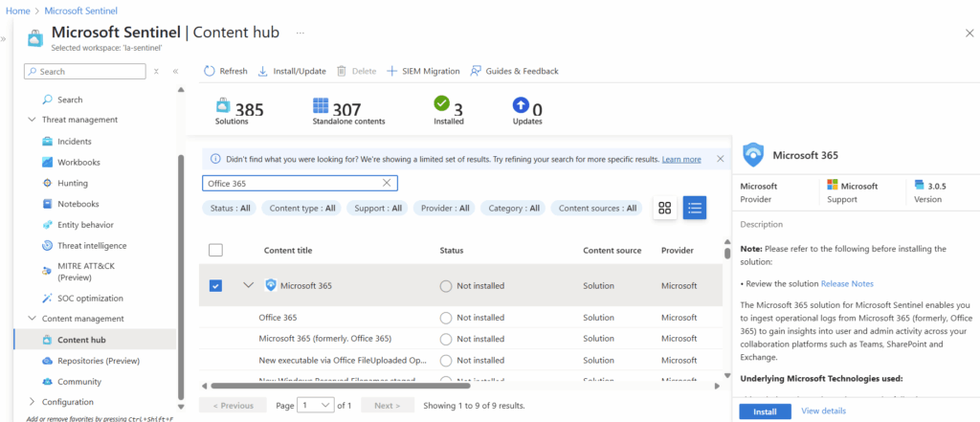Open the Support : All filter
980x422 pixels.
pos(377,209)
